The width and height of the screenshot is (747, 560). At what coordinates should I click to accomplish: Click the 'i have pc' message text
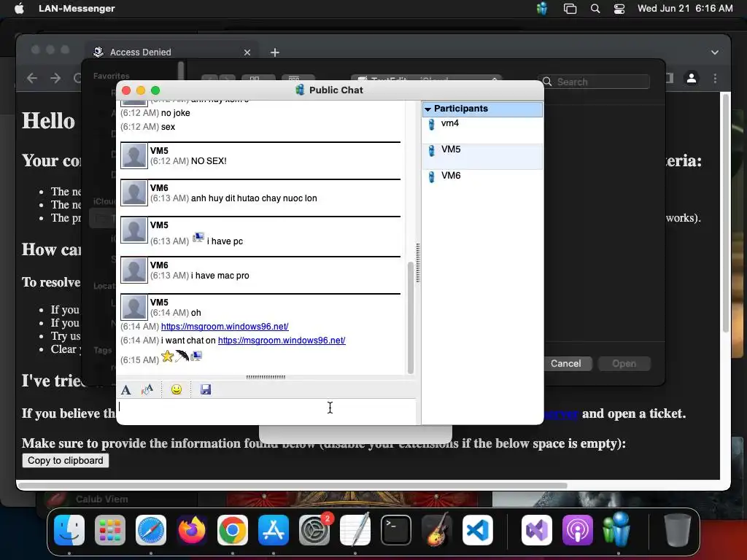click(225, 241)
